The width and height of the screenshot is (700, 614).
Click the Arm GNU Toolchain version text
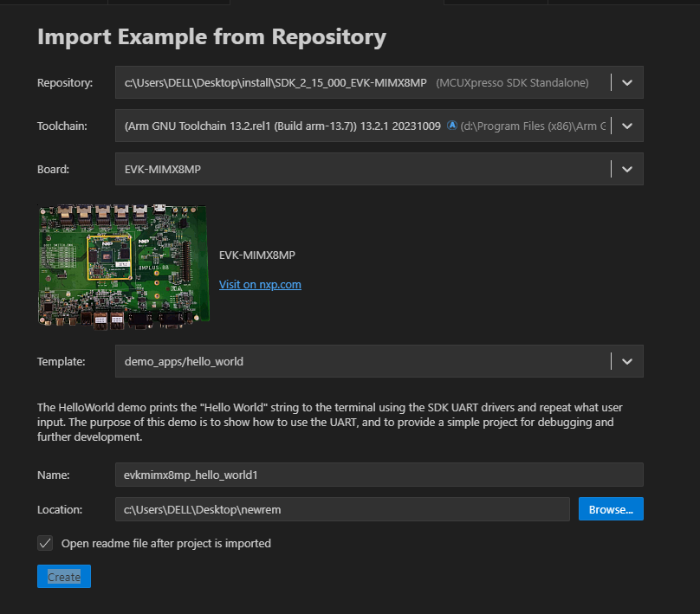pyautogui.click(x=283, y=126)
